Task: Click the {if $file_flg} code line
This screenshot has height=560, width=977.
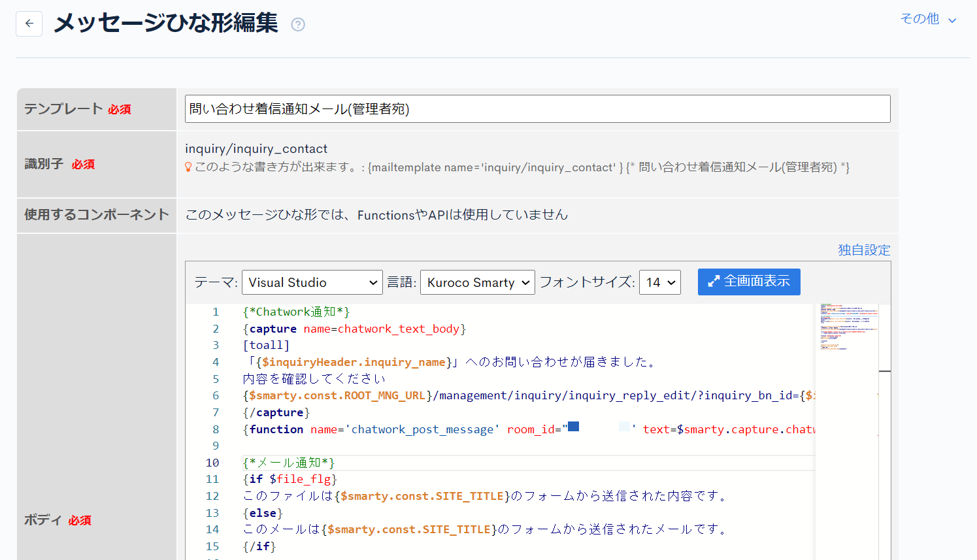Action: [x=290, y=479]
